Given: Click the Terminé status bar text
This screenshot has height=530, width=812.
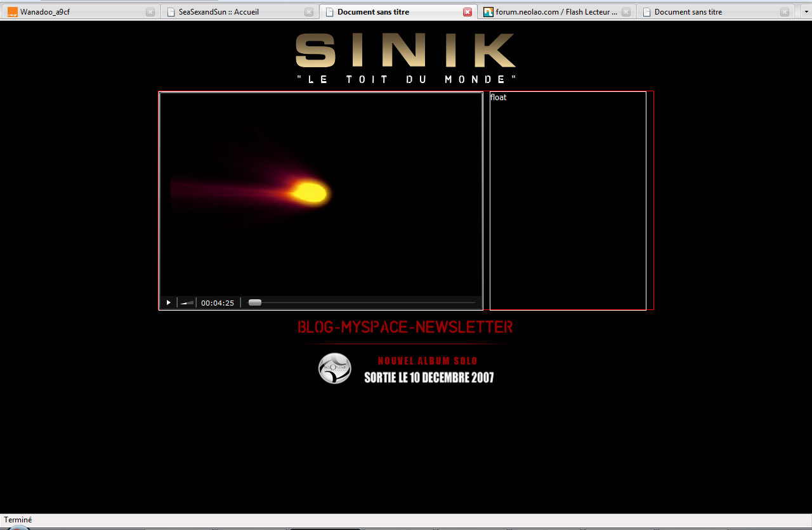Looking at the screenshot, I should pyautogui.click(x=18, y=520).
